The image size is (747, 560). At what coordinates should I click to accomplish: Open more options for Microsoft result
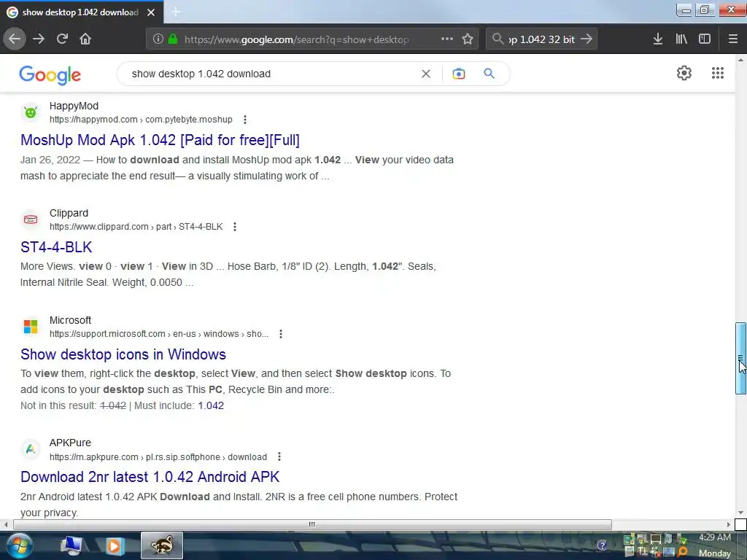pyautogui.click(x=281, y=334)
